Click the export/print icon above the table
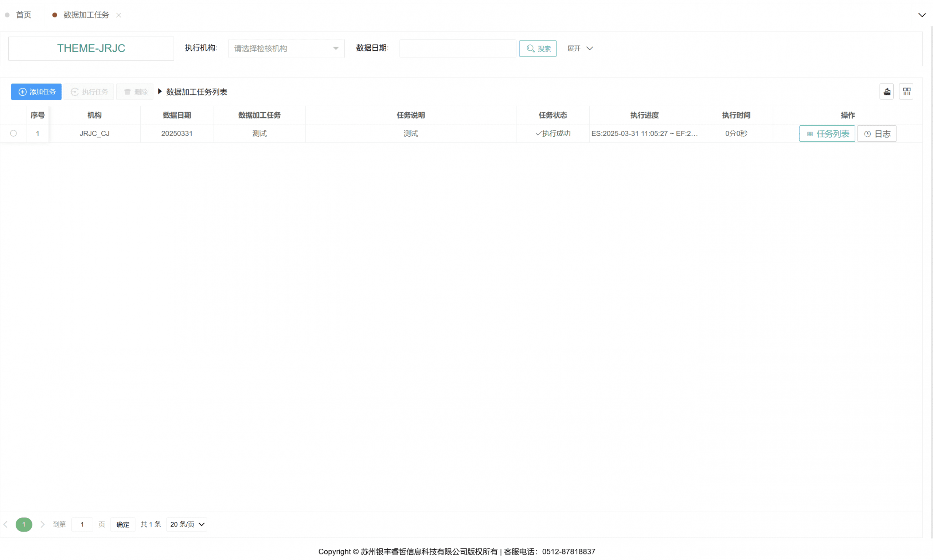This screenshot has height=560, width=933. click(887, 92)
